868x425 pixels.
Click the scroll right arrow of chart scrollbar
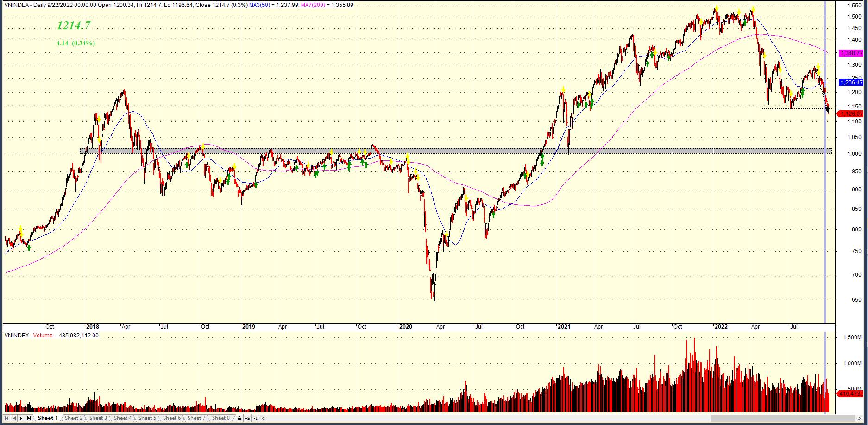(860, 418)
